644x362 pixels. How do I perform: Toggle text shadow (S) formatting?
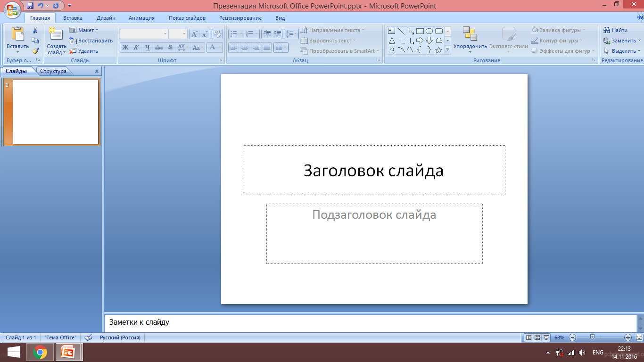point(170,47)
